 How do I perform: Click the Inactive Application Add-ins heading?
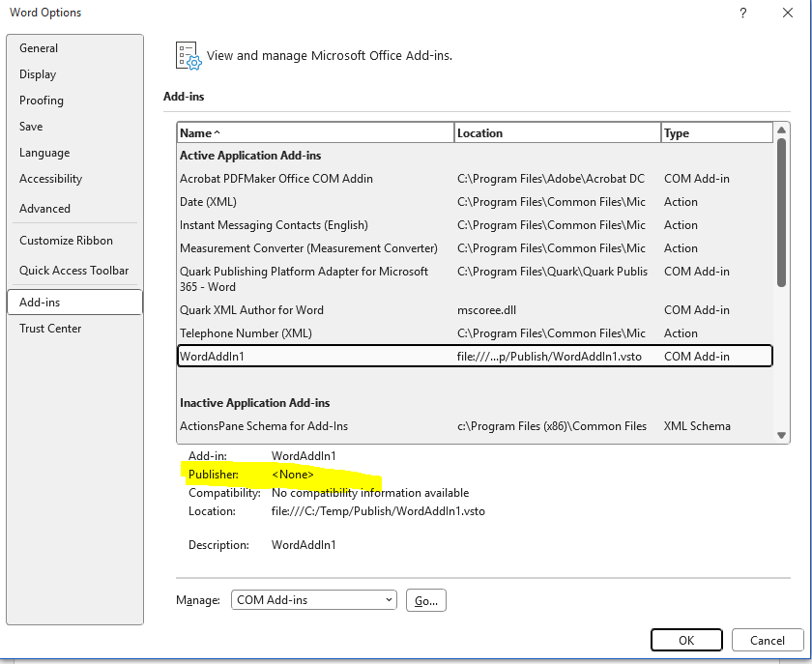[x=255, y=403]
